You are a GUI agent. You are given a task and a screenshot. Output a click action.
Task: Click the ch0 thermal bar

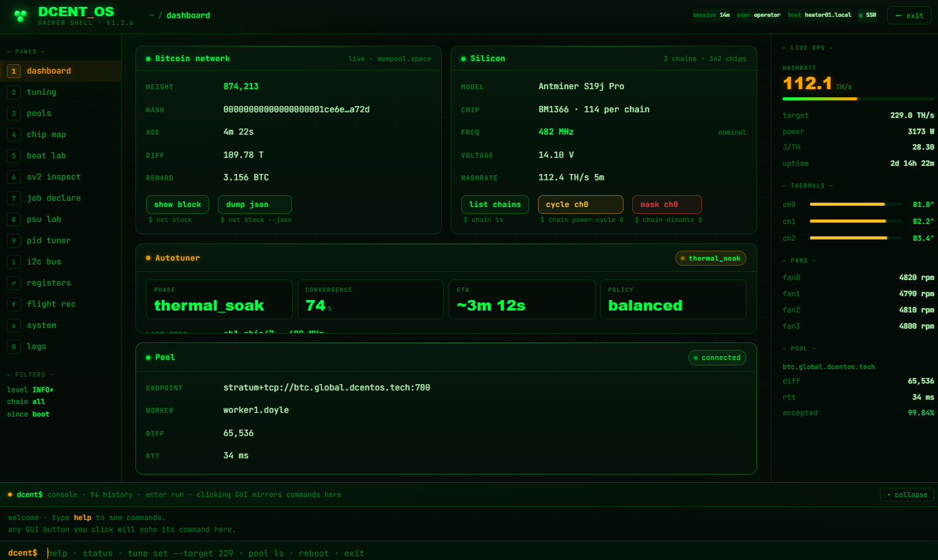(856, 204)
